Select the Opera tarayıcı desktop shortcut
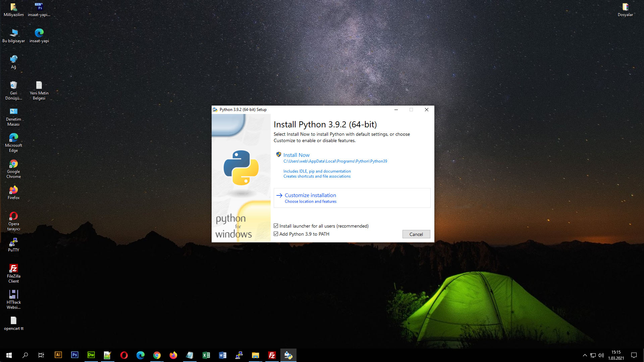644x362 pixels. click(13, 221)
